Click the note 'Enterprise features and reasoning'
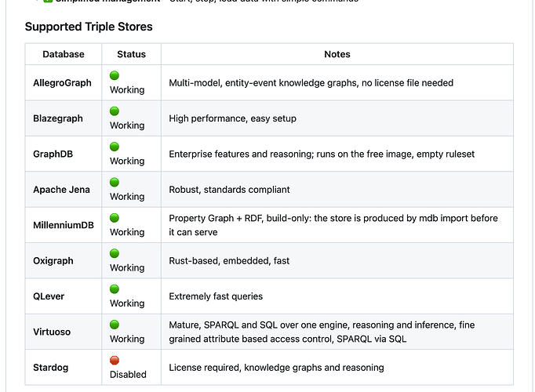Viewport: 535px width, 392px height. (242, 154)
